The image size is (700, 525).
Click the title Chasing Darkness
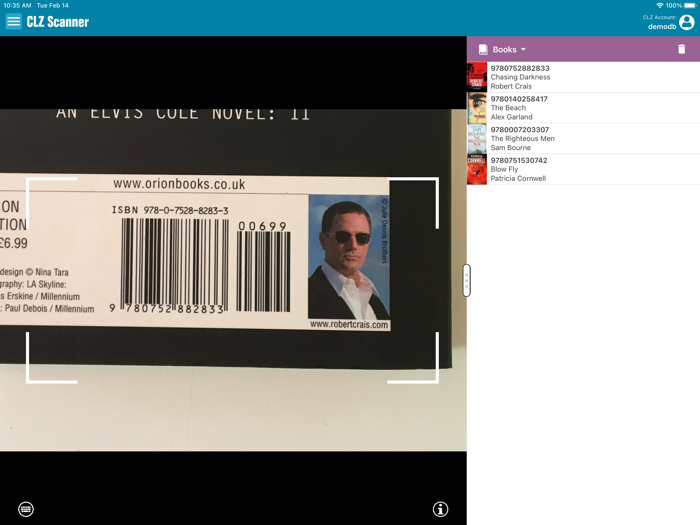click(520, 77)
